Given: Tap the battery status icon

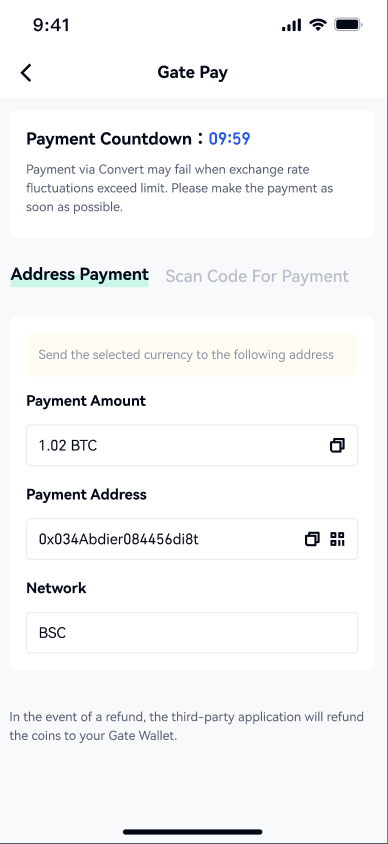Looking at the screenshot, I should (x=349, y=25).
